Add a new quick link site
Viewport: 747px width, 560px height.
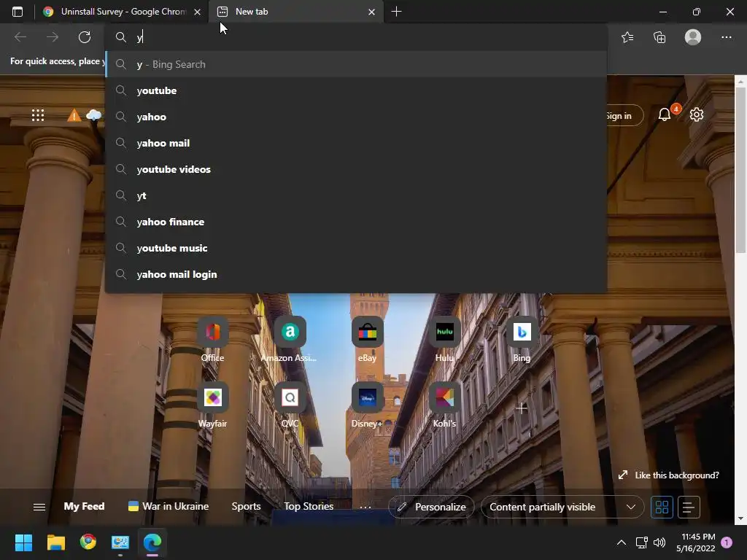click(522, 408)
